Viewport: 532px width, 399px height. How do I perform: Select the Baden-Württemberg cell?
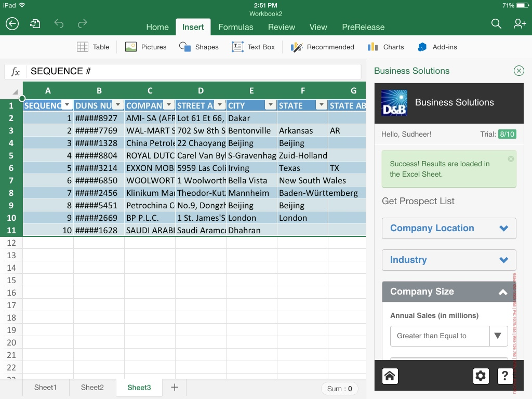tap(303, 193)
